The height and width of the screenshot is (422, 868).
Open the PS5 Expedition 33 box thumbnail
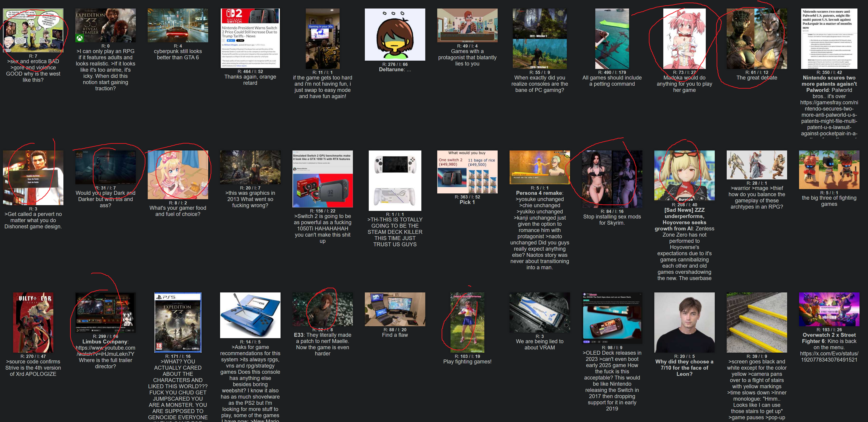click(x=178, y=322)
